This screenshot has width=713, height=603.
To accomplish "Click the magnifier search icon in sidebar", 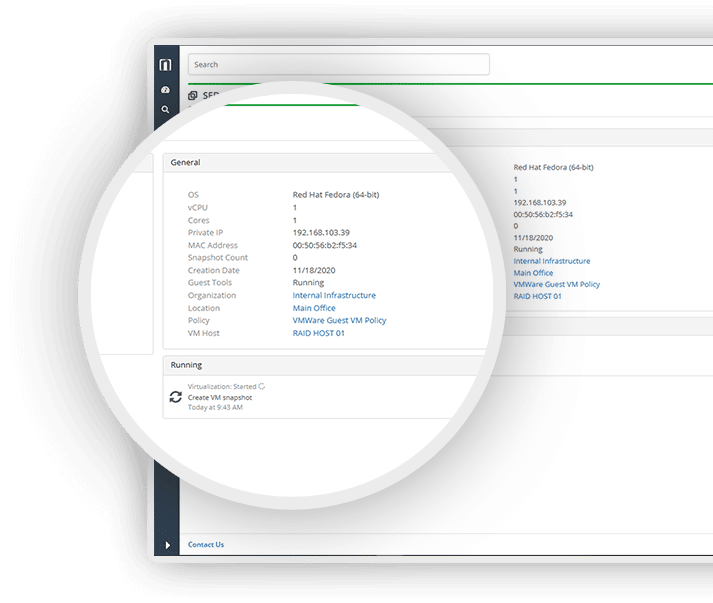I will point(165,109).
